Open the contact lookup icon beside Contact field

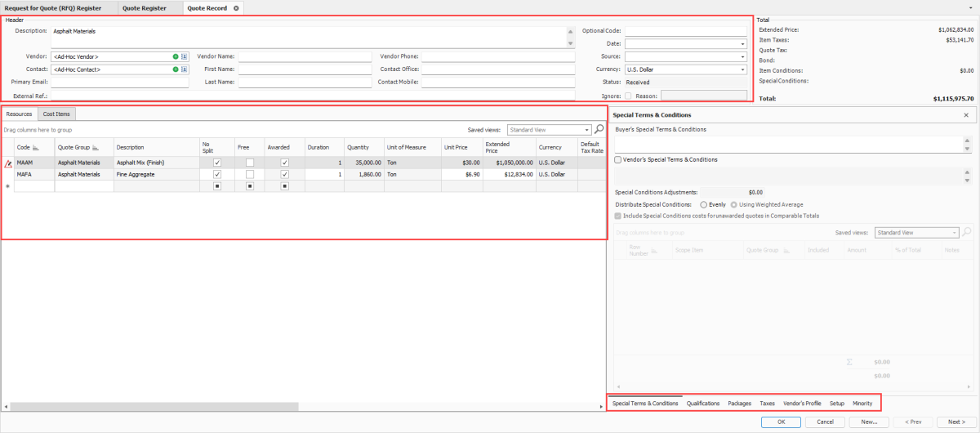pyautogui.click(x=185, y=69)
